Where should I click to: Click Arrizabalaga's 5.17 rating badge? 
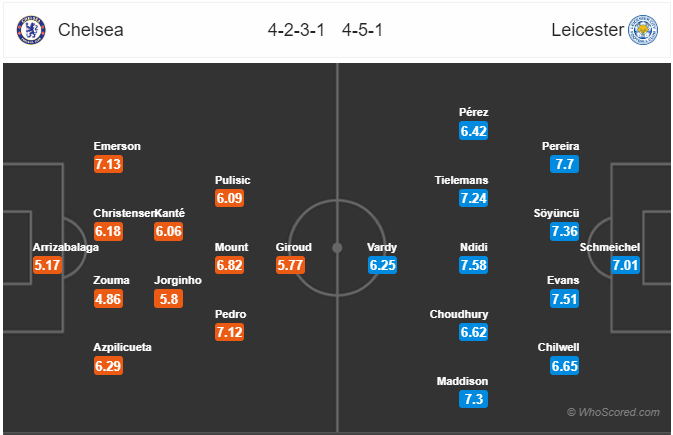click(x=47, y=265)
